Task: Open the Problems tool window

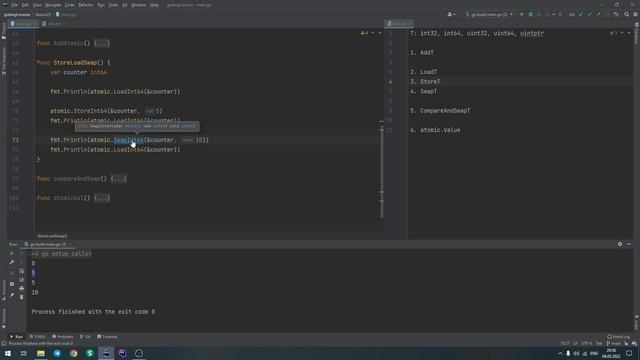Action: pos(63,337)
